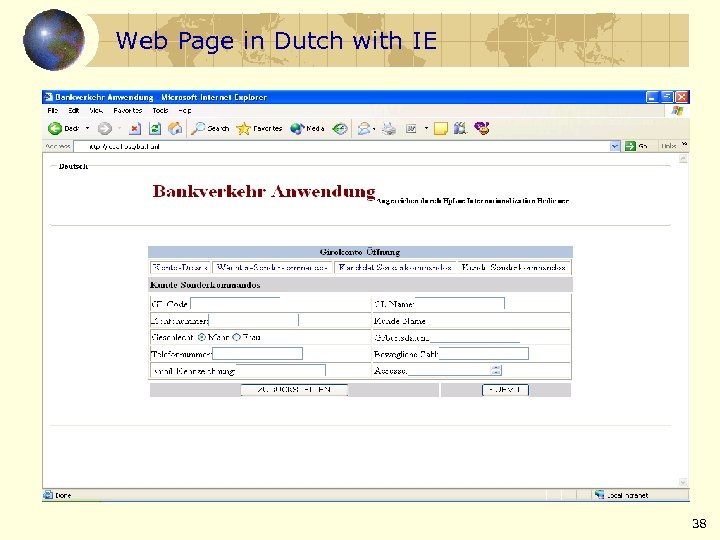Click the yellow note toolbar icon
Image resolution: width=720 pixels, height=540 pixels.
coord(440,129)
